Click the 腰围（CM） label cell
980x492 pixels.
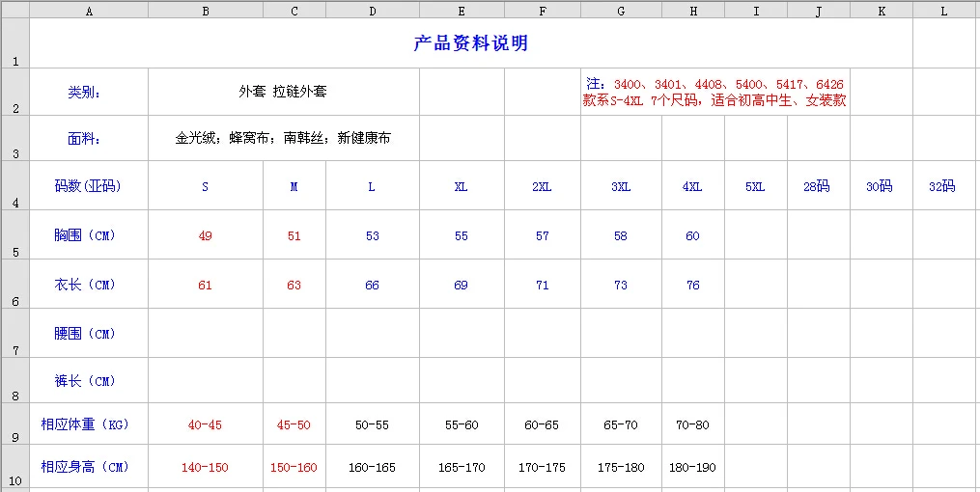click(x=89, y=333)
